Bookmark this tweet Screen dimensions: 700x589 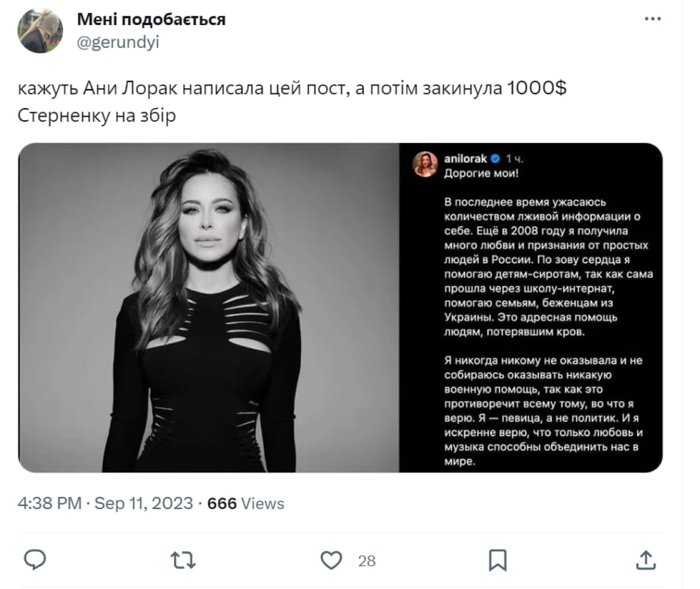pos(497,560)
